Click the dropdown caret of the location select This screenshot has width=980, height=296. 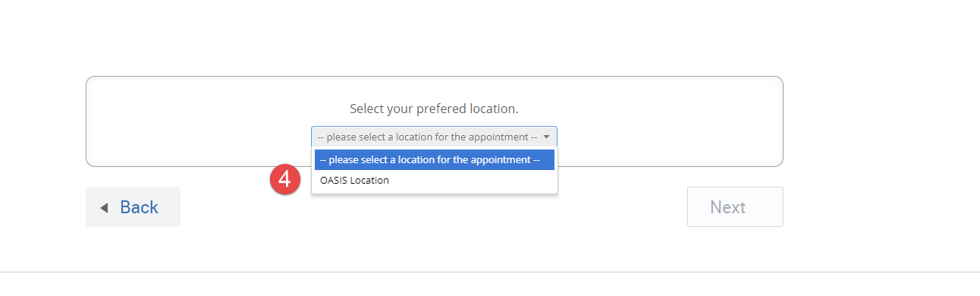tap(546, 137)
